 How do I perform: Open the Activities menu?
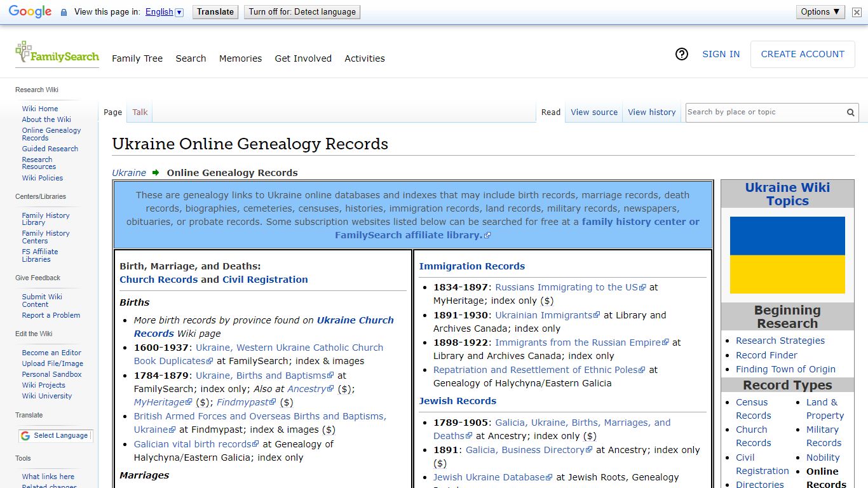click(x=365, y=58)
